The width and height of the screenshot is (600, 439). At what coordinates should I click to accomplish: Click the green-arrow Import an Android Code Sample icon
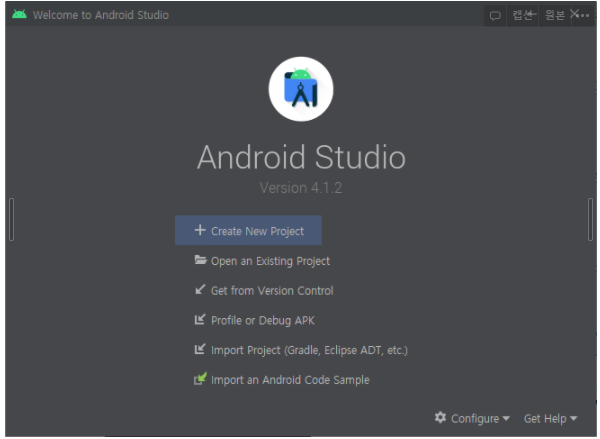[x=200, y=379]
